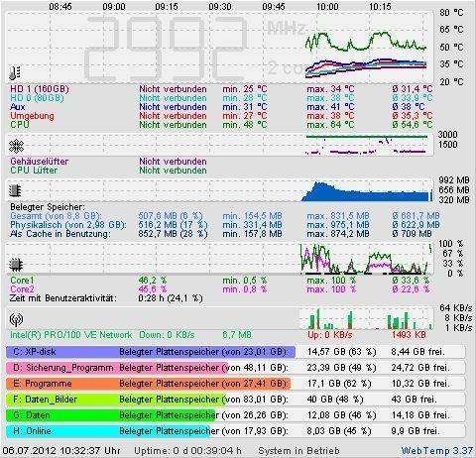Click the System in Betrieb status

pyautogui.click(x=298, y=451)
